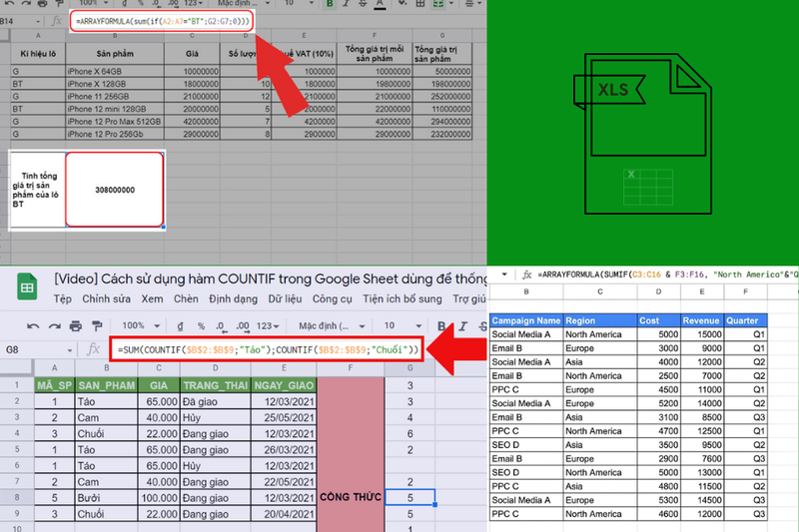Decrease decimal places with the .0 icon
This screenshot has height=532, width=799.
pos(220,325)
